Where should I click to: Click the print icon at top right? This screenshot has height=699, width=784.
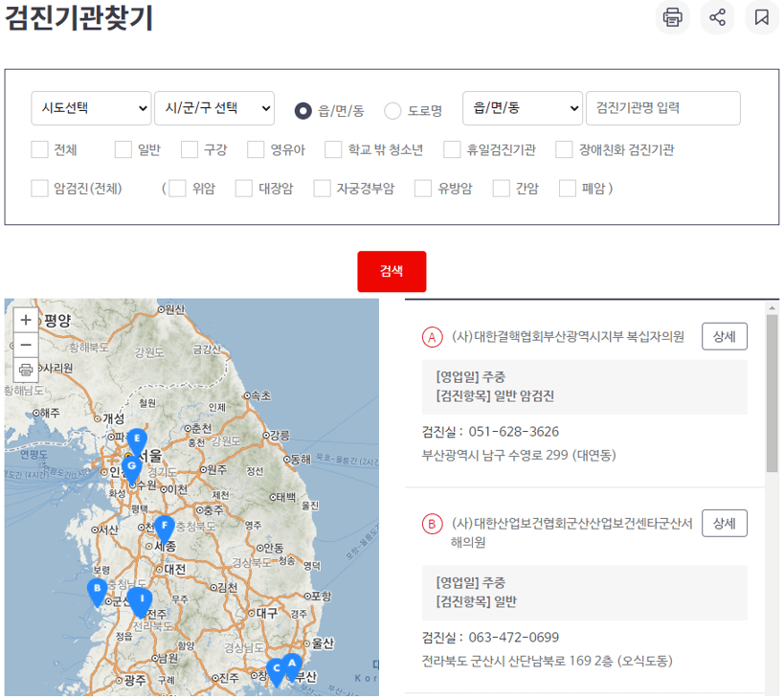pyautogui.click(x=671, y=18)
